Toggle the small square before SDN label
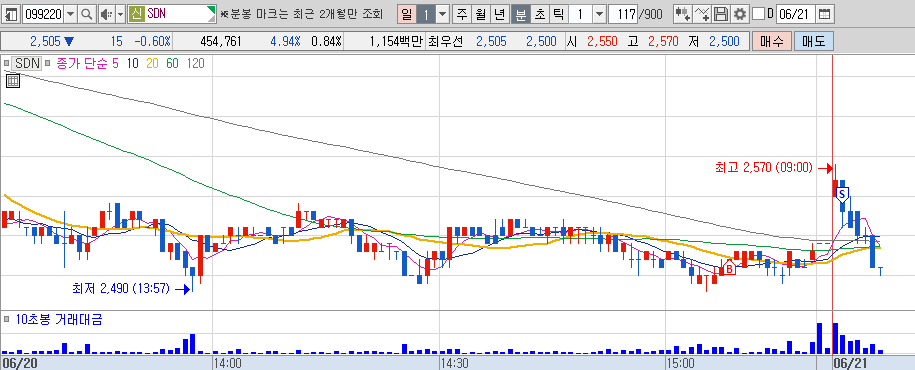915x370 pixels. coord(6,63)
